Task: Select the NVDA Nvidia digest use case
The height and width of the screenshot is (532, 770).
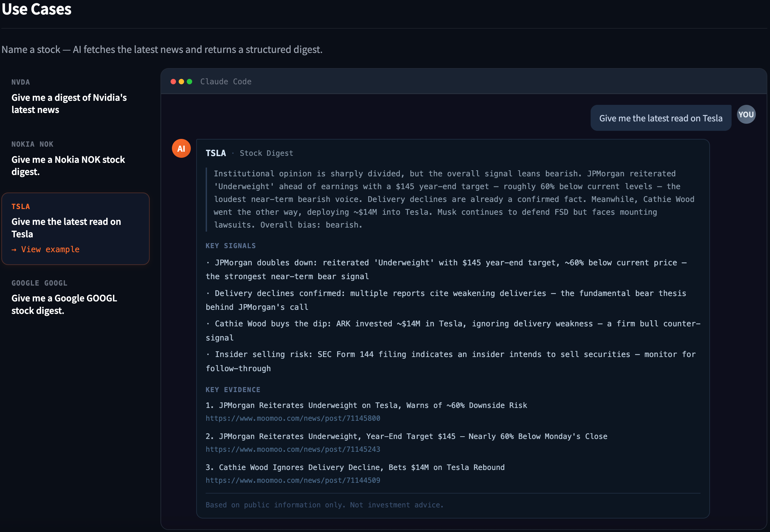Action: [75, 97]
